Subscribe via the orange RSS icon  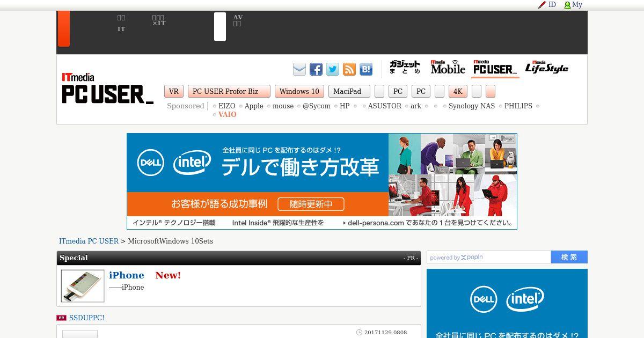(349, 69)
